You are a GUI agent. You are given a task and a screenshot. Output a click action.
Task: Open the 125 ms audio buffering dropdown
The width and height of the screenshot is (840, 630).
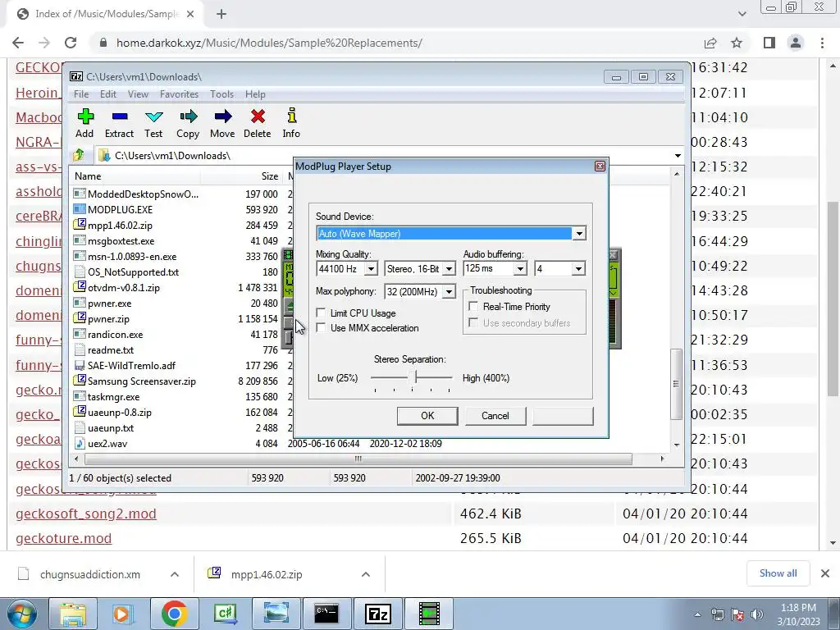coord(520,268)
